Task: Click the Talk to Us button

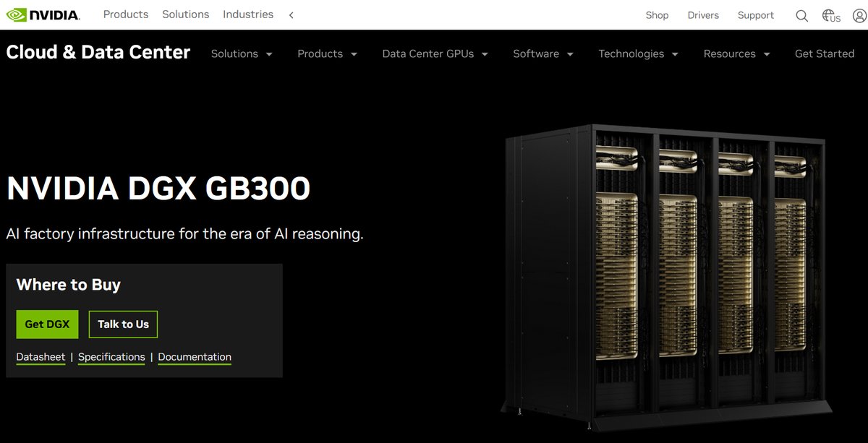Action: (123, 324)
